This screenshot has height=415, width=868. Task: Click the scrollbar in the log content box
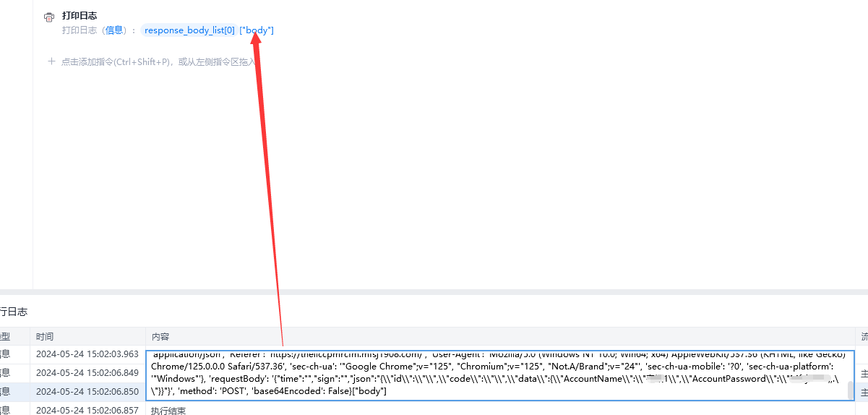click(851, 390)
